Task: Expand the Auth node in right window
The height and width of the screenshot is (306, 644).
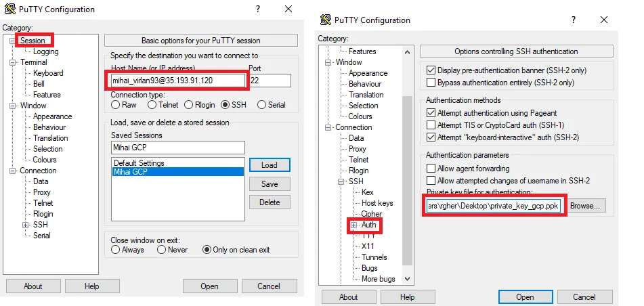Action: pos(354,225)
